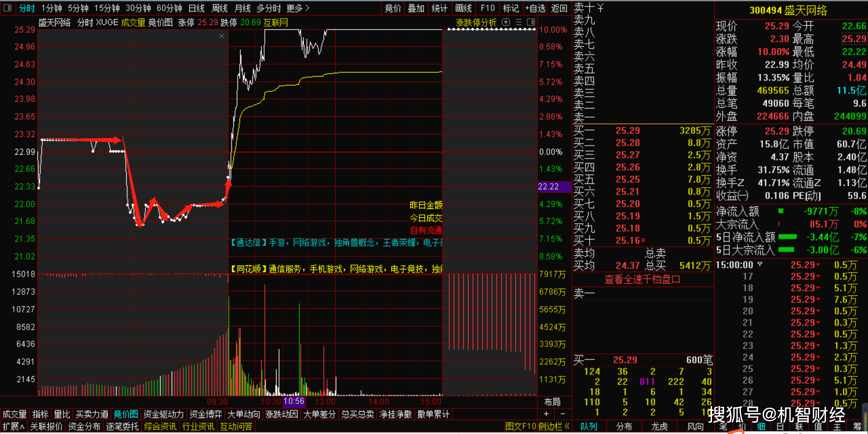Viewport: 868px width, 434px height.
Task: Switch to the 1分钟 chart period
Action: [52, 8]
